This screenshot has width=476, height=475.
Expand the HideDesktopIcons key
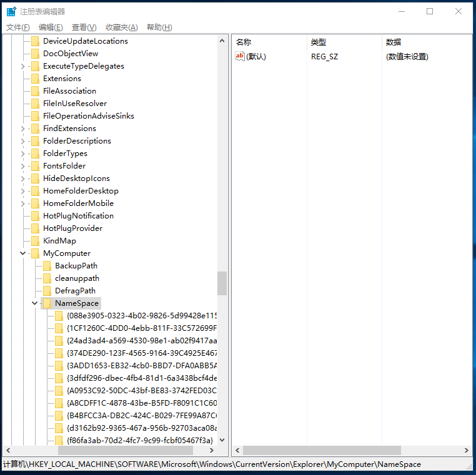click(x=22, y=179)
